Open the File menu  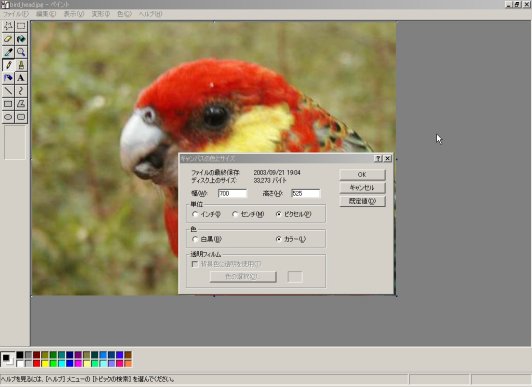pyautogui.click(x=16, y=14)
